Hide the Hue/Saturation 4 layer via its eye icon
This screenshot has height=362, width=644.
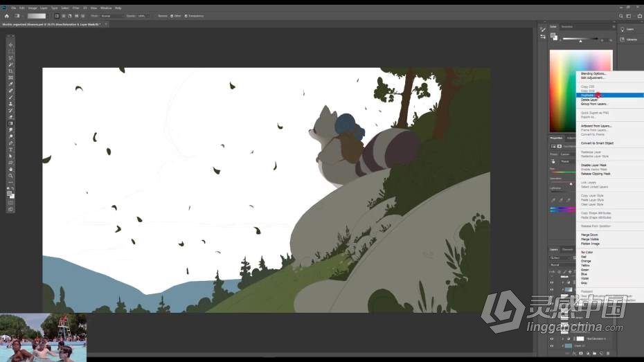pos(552,338)
